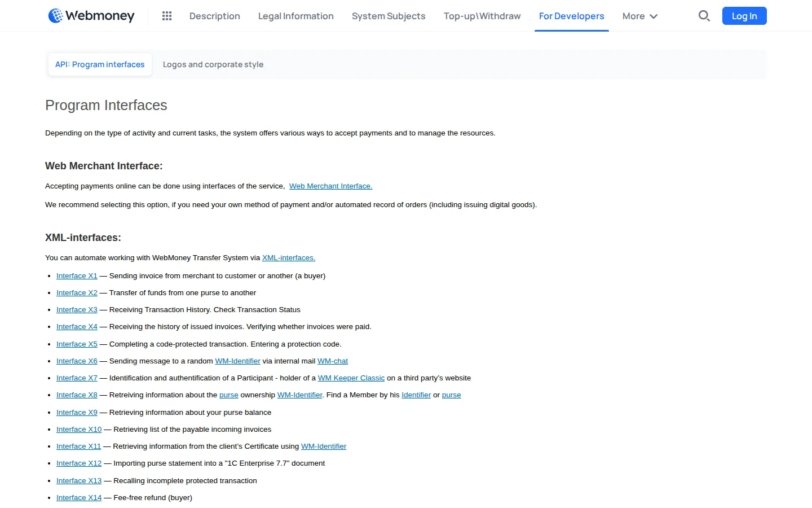Click the Webmoney logo
This screenshot has width=812, height=508.
[91, 16]
